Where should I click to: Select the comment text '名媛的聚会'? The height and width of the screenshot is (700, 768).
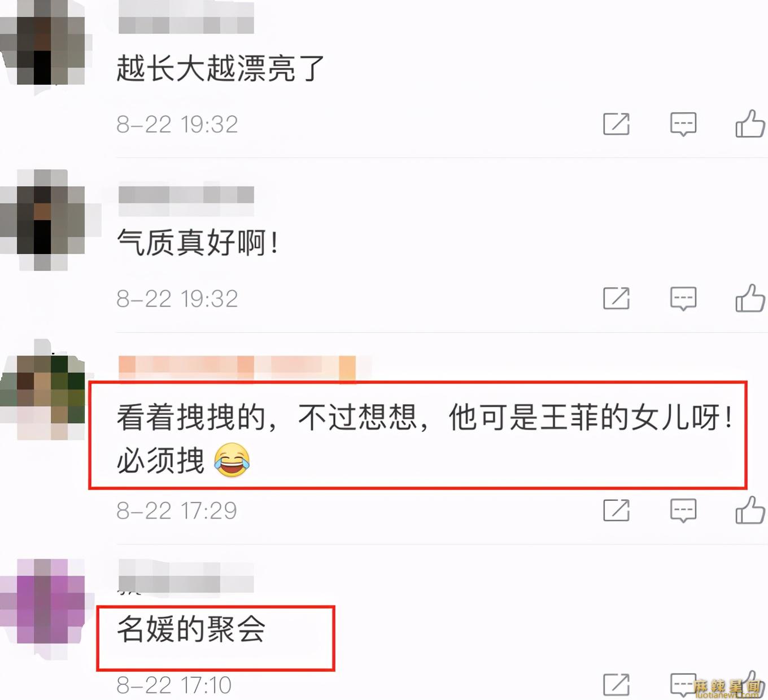click(x=191, y=629)
